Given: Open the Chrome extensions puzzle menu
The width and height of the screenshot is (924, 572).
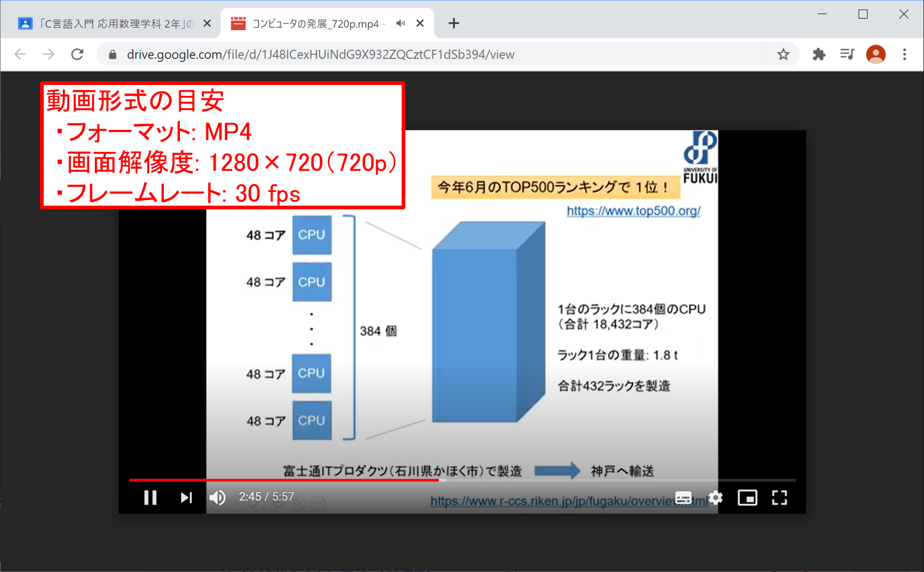Looking at the screenshot, I should pos(819,54).
